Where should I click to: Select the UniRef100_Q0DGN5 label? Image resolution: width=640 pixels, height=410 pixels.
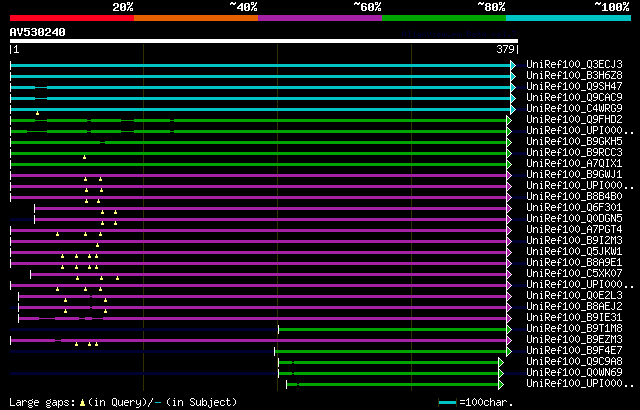[x=574, y=219]
